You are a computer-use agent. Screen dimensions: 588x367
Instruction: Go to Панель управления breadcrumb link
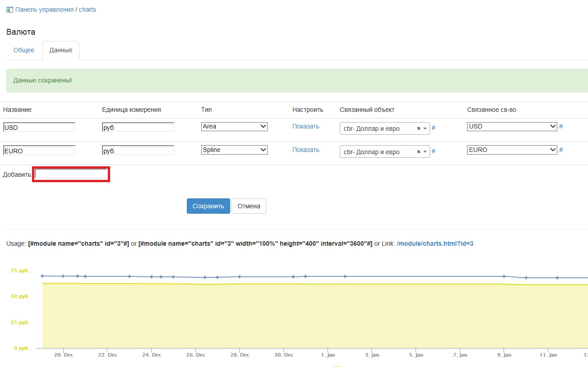click(44, 9)
